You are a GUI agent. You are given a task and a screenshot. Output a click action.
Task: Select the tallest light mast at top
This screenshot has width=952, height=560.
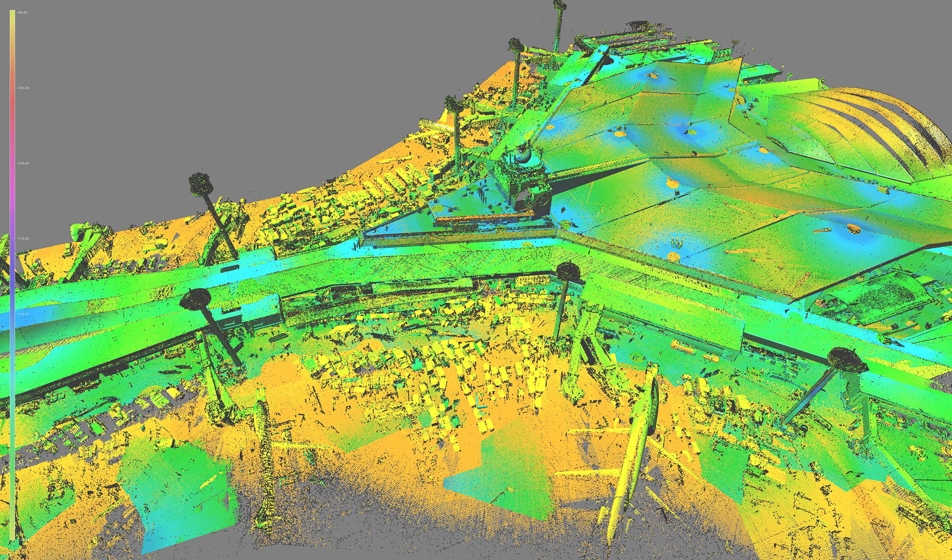coord(559,6)
